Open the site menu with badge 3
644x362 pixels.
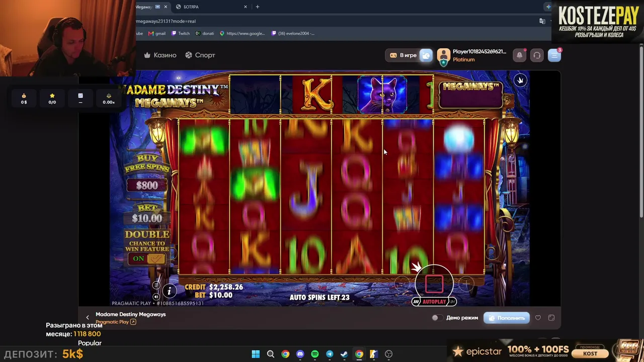click(x=554, y=55)
